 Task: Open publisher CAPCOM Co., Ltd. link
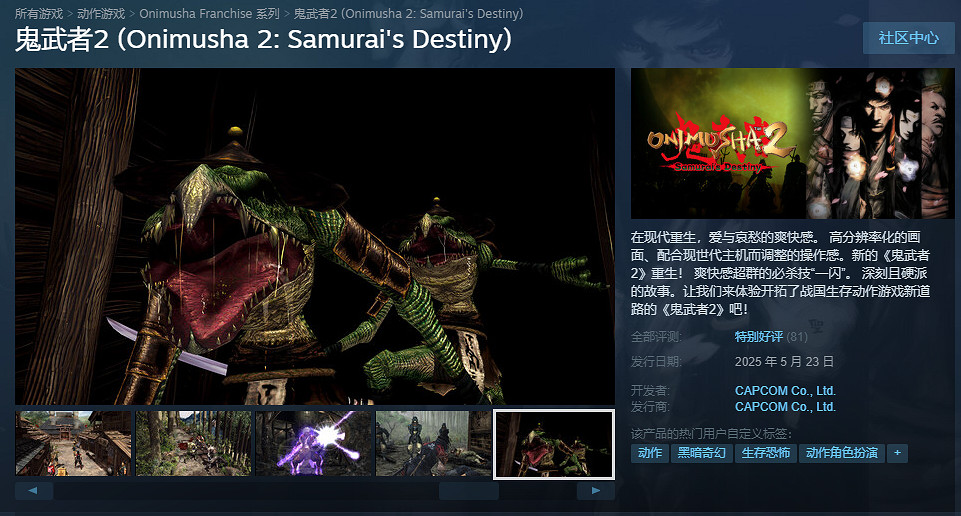tap(785, 406)
